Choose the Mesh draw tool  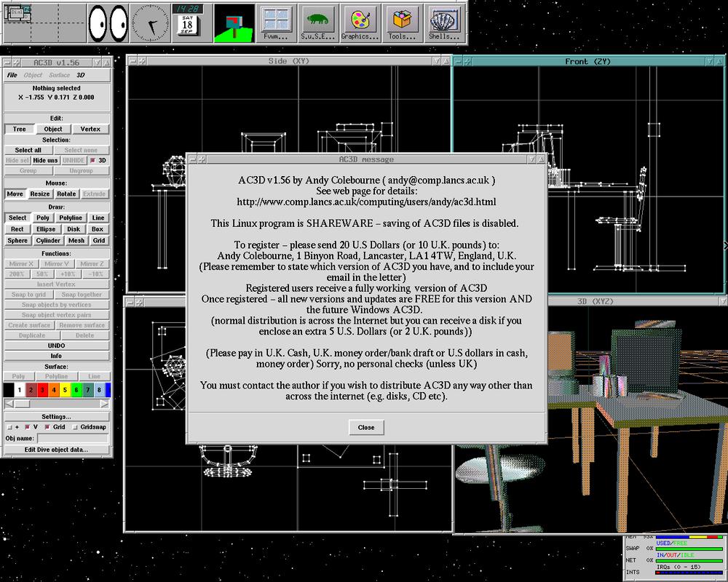76,240
